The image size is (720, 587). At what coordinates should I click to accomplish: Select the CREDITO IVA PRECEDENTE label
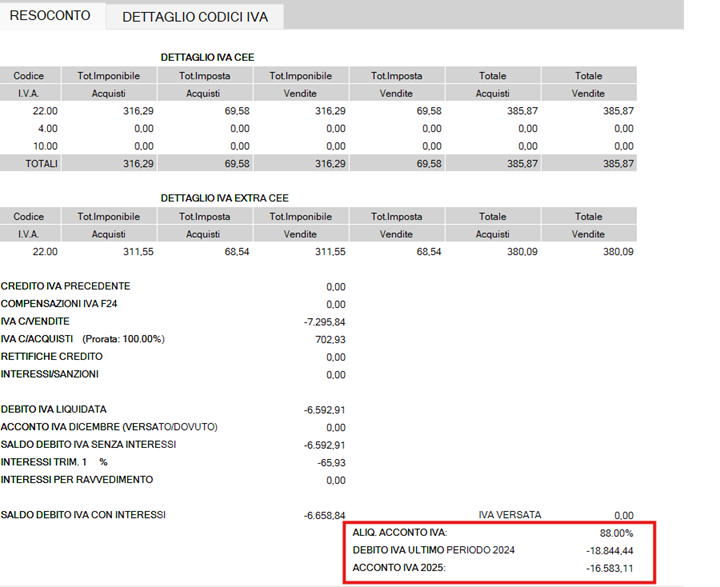[65, 286]
